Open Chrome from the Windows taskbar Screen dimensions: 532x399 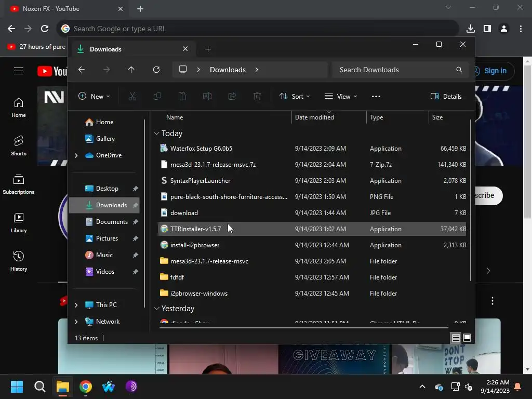86,387
